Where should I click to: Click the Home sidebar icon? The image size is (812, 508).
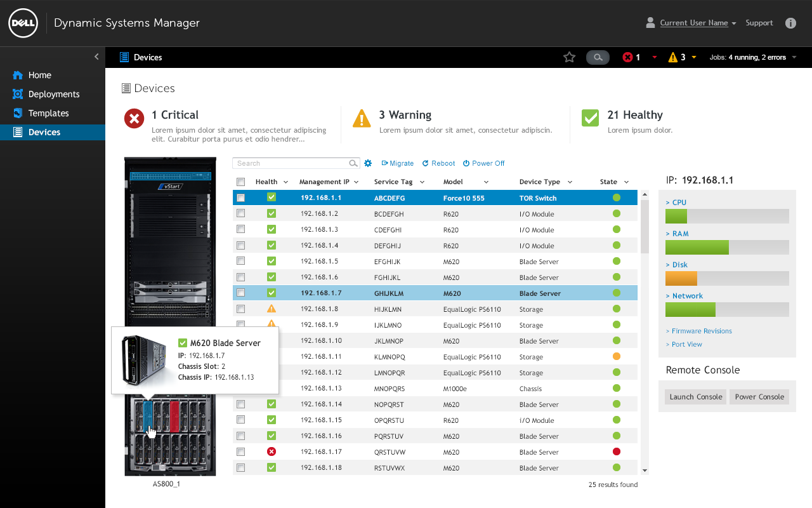click(18, 75)
